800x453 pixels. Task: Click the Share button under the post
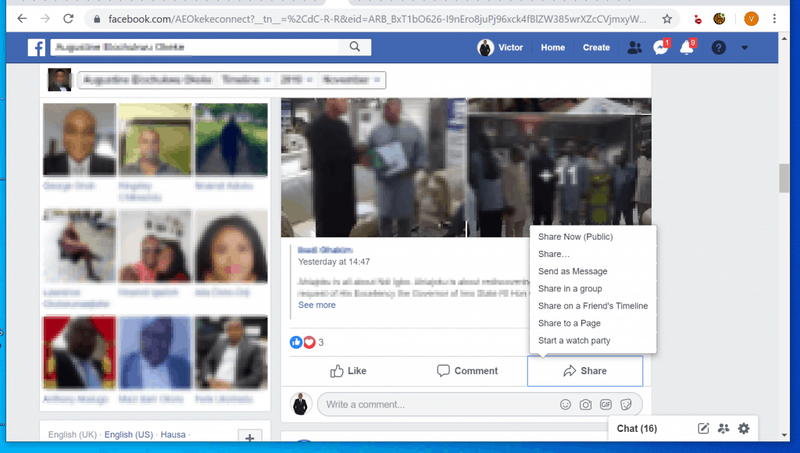tap(585, 371)
